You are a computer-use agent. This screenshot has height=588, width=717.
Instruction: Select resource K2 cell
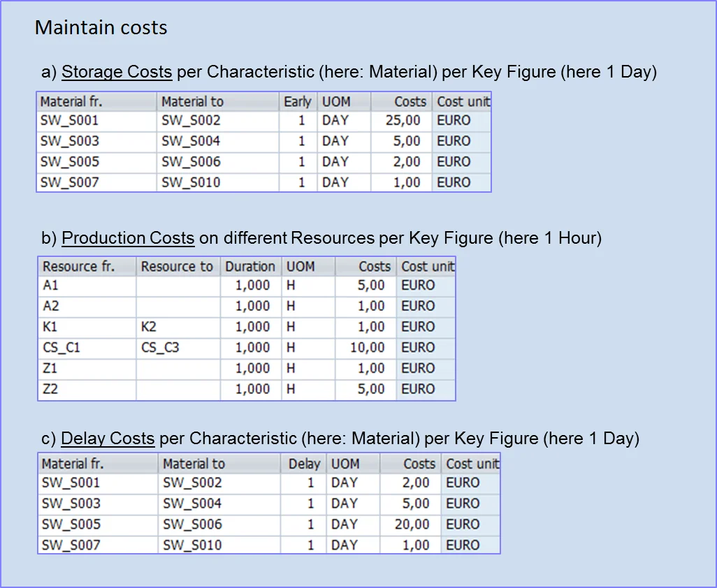pyautogui.click(x=178, y=327)
